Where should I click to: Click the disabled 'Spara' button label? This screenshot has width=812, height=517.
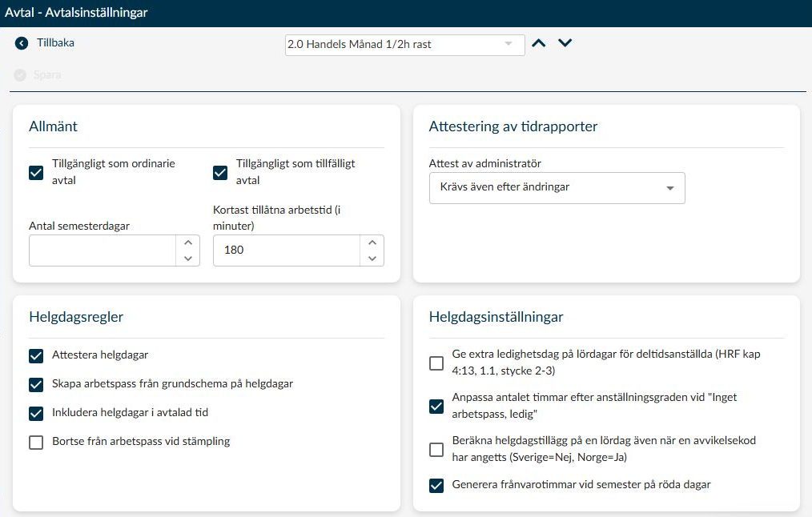point(47,75)
